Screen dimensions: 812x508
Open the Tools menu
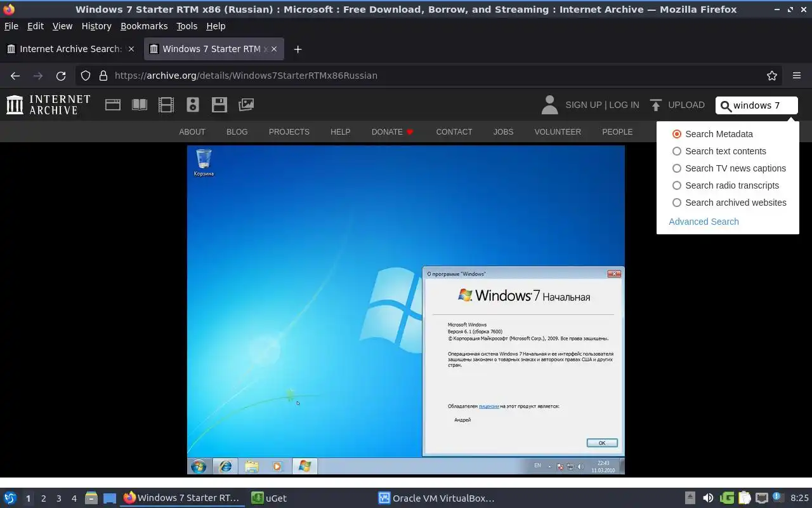point(187,26)
